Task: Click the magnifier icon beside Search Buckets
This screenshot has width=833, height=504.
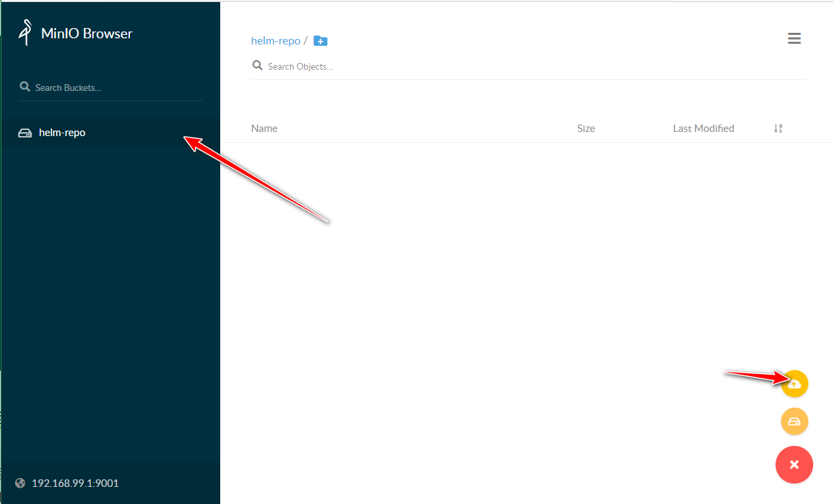Action: [x=25, y=87]
